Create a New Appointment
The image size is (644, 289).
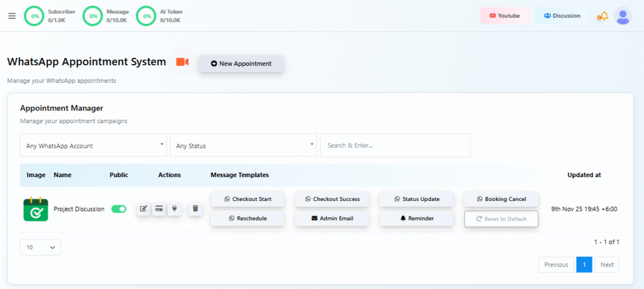[241, 63]
